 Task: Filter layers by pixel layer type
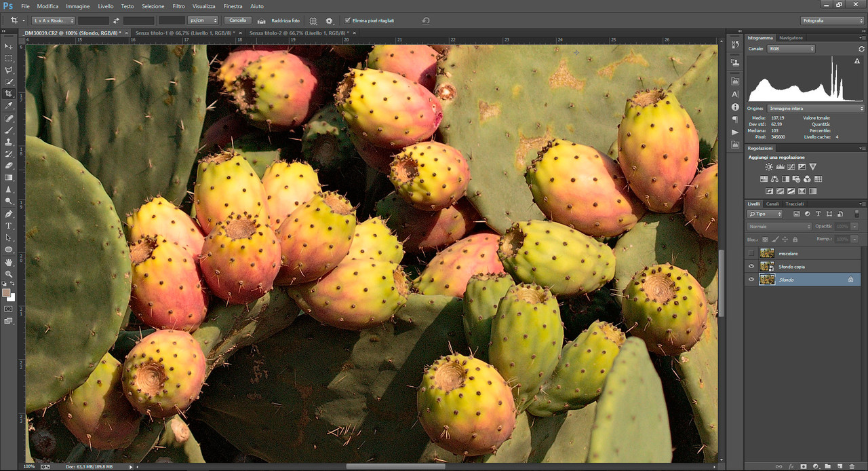pyautogui.click(x=796, y=214)
